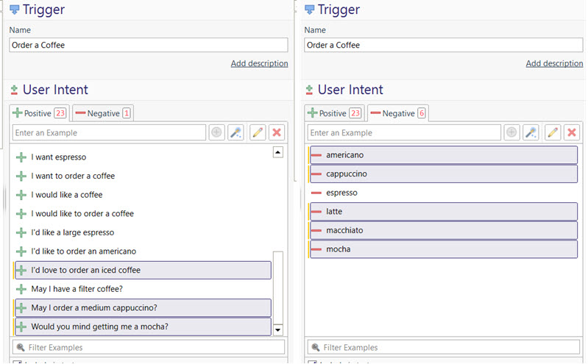Viewport: 588px width, 364px height.
Task: Click the red X delete icon above the americano list
Action: (x=571, y=132)
